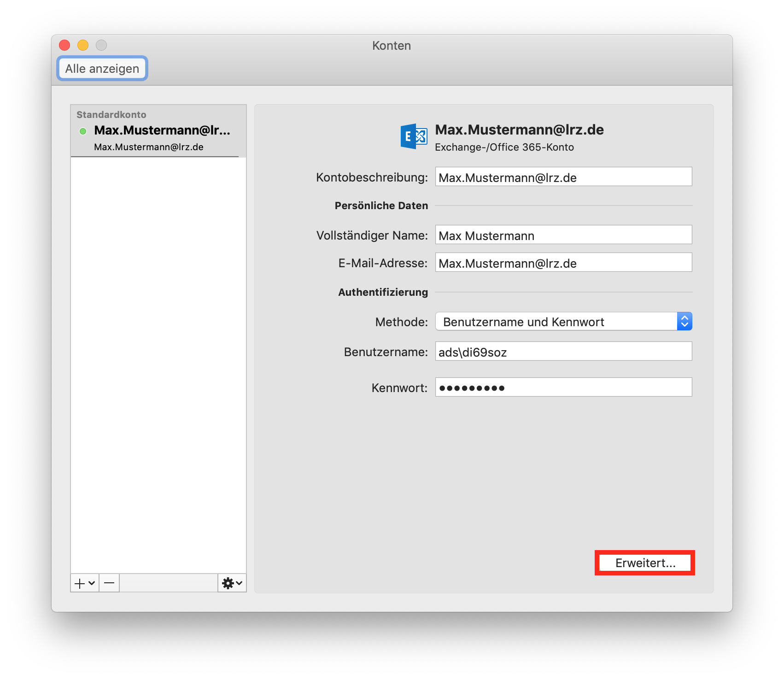This screenshot has width=784, height=680.
Task: Open the gear actions menu
Action: pos(232,583)
